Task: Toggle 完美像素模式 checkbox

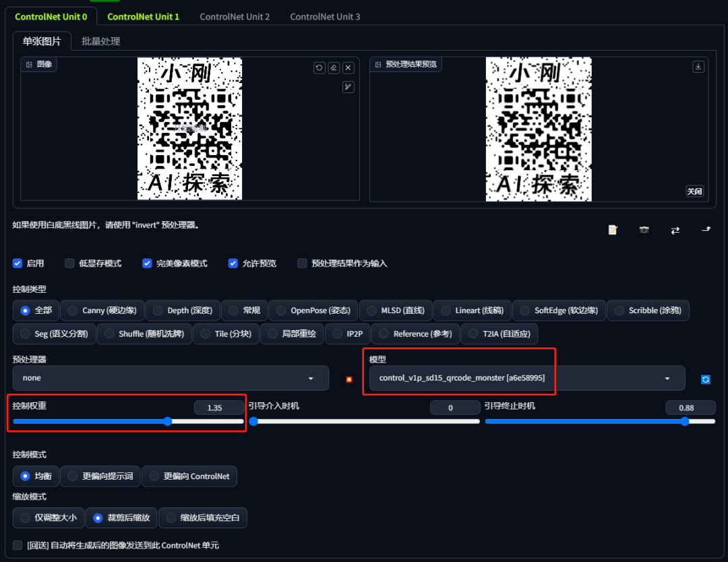Action: point(147,263)
